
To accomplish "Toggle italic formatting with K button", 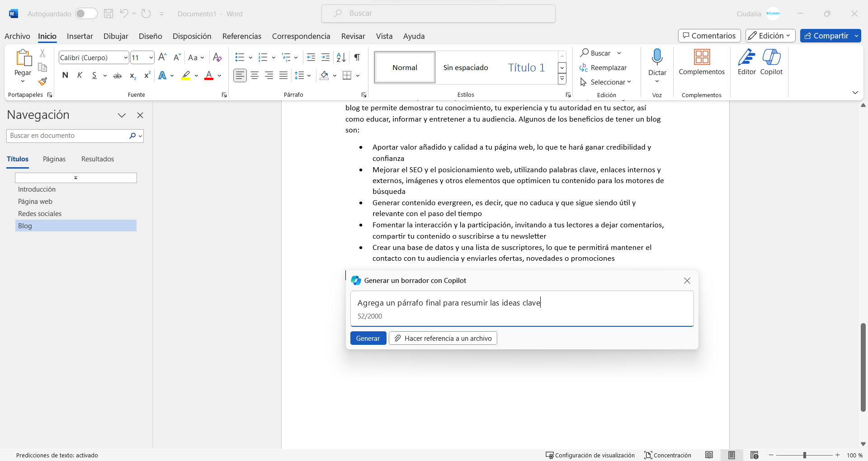I will click(80, 75).
